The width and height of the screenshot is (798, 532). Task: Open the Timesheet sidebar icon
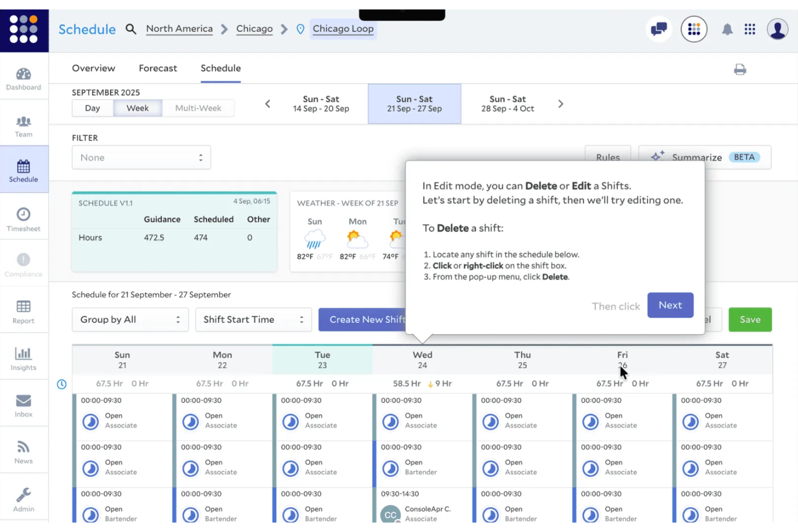24,219
